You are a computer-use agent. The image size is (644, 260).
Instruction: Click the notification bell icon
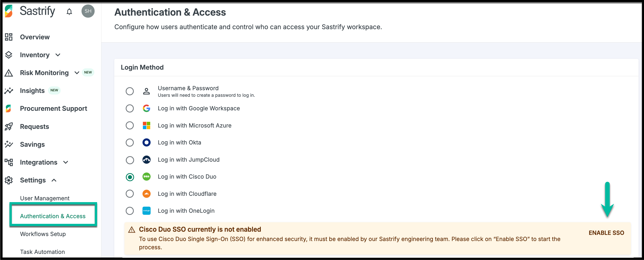point(69,12)
